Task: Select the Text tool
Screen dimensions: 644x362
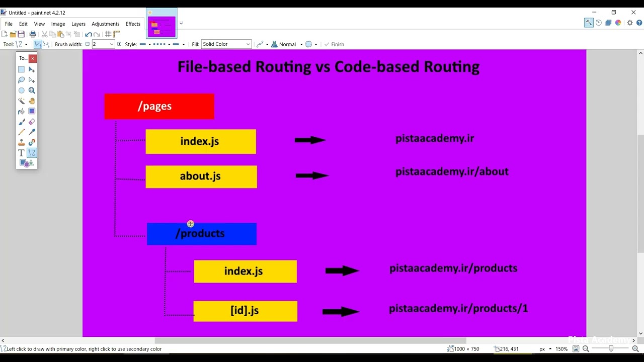Action: point(21,153)
